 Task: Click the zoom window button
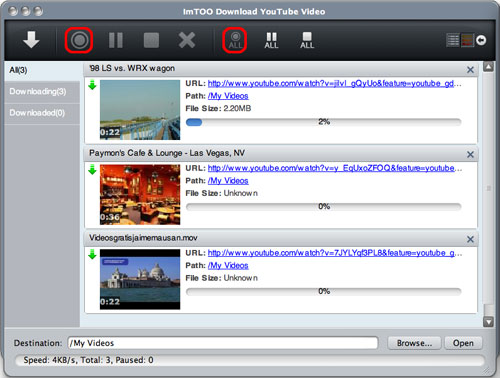[x=38, y=11]
